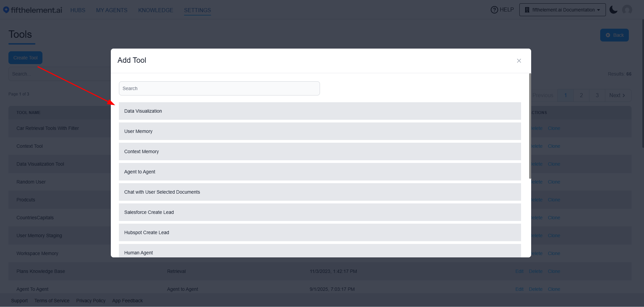Delete the Agent To Agent tool
This screenshot has width=644, height=307.
pos(536,289)
